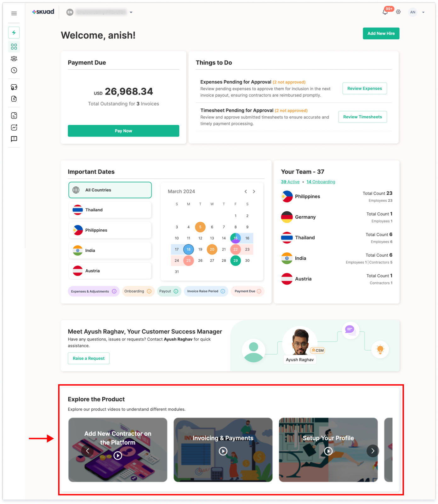Click the Pay Now button
This screenshot has width=438, height=504.
click(123, 131)
